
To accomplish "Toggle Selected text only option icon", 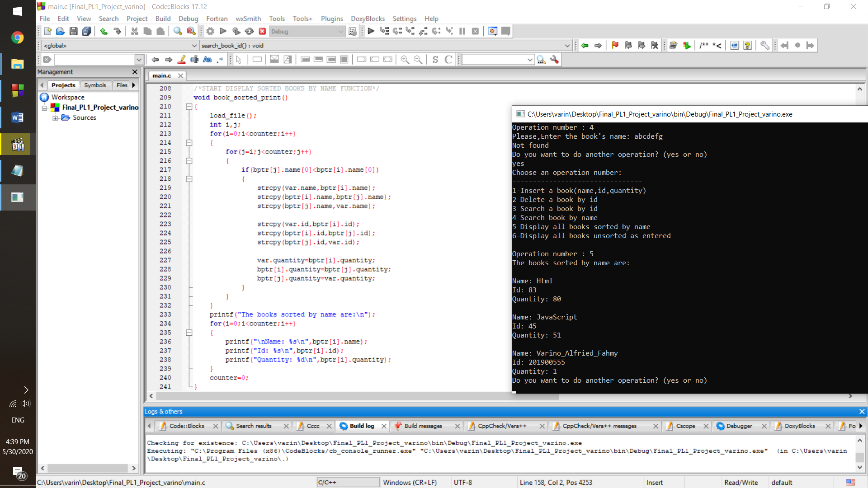I will pos(194,60).
